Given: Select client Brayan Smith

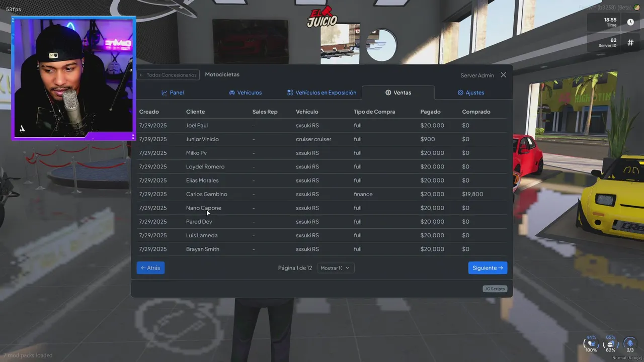Looking at the screenshot, I should coord(203,249).
